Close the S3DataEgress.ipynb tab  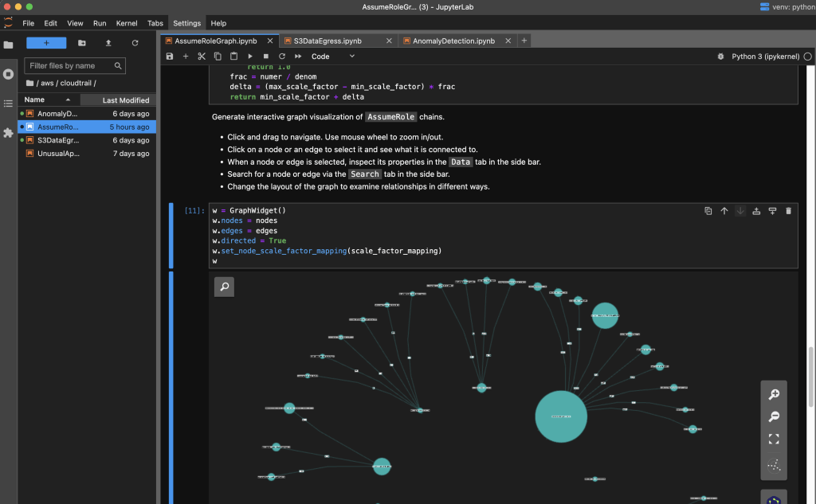389,41
